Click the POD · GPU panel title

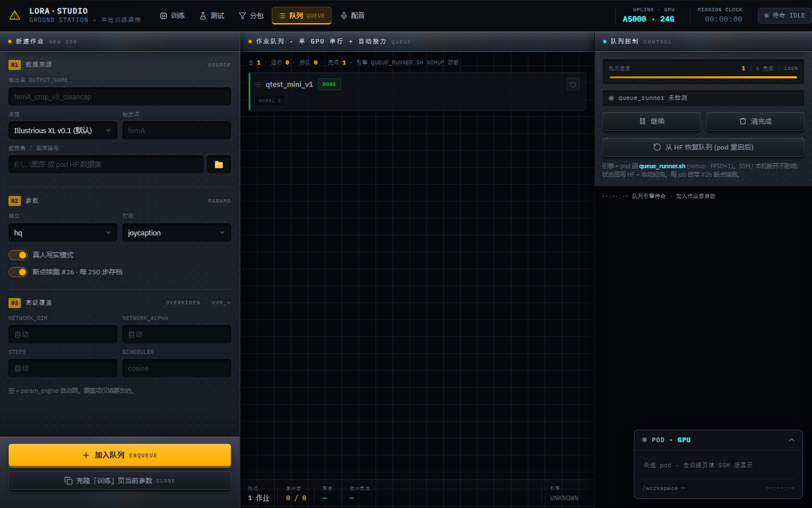point(671,440)
